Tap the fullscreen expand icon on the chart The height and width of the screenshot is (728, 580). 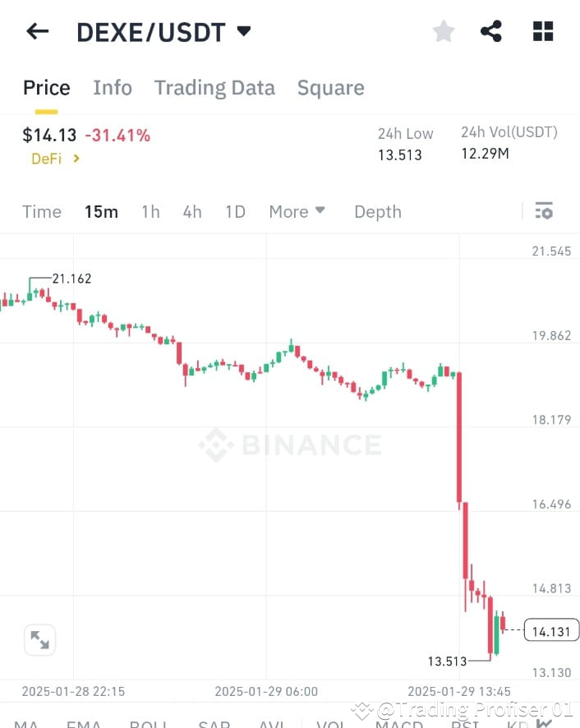point(39,639)
